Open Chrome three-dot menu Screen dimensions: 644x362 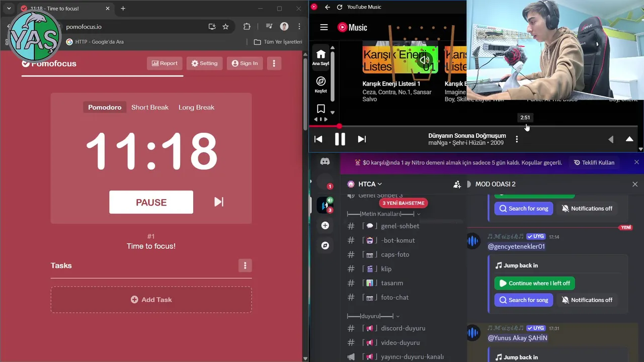coord(299,27)
